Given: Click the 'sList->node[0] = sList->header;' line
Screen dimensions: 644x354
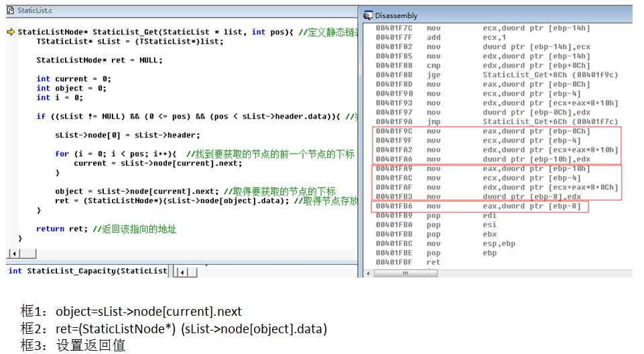Looking at the screenshot, I should (x=128, y=135).
